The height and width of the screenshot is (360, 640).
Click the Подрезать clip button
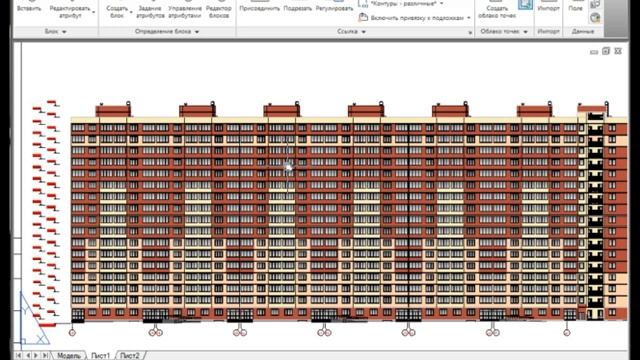[x=298, y=7]
